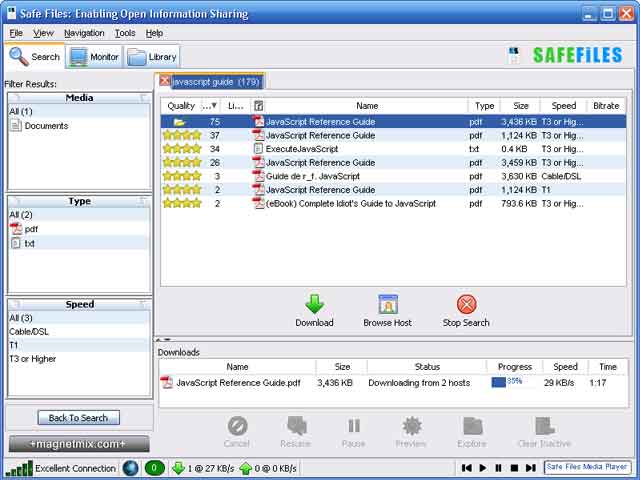Click the icon column header beside Name
Viewport: 640px width, 480px height.
click(258, 106)
